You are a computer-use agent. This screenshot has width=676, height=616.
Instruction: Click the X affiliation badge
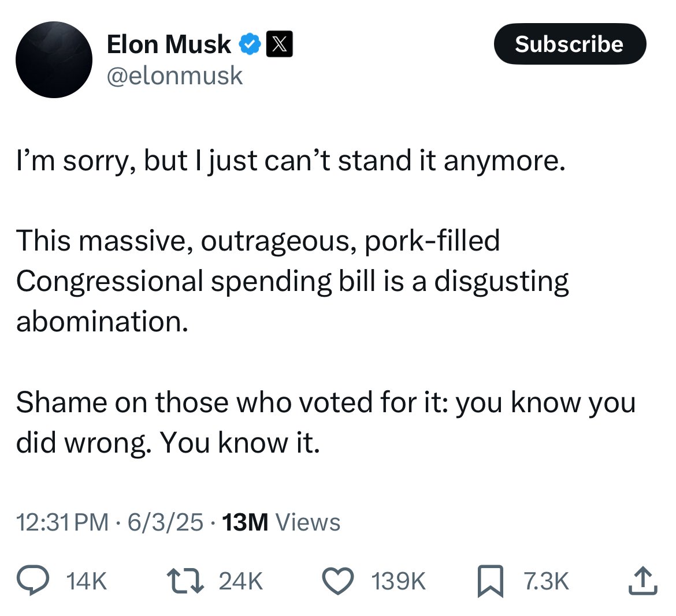(x=279, y=44)
